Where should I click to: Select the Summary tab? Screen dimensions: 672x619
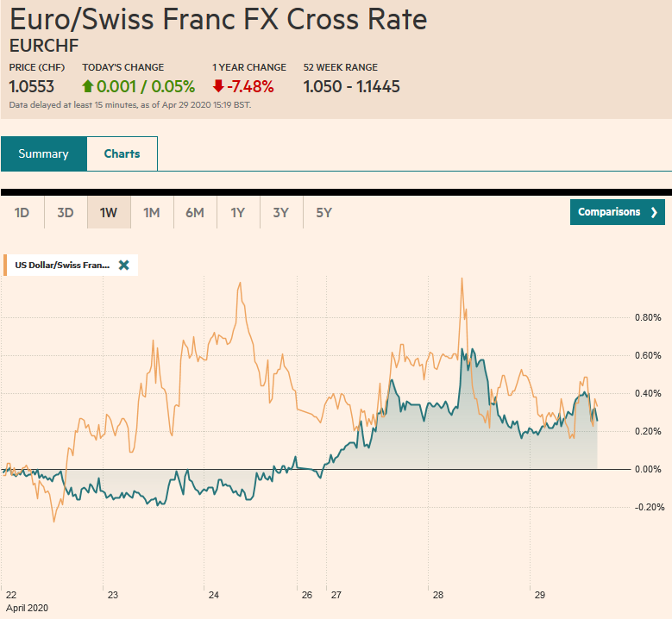coord(43,153)
